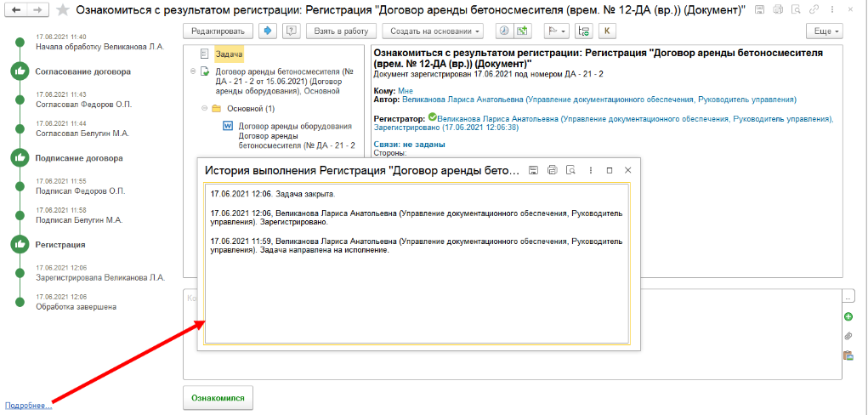Click timeline entry Начала обработку Великанова Л.А.
868x415 pixels.
point(99,47)
